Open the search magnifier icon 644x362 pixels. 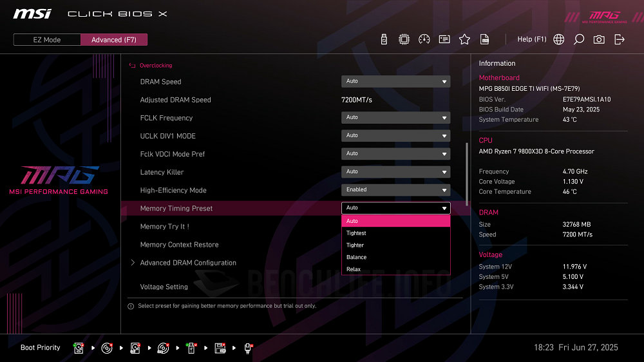[x=579, y=39]
